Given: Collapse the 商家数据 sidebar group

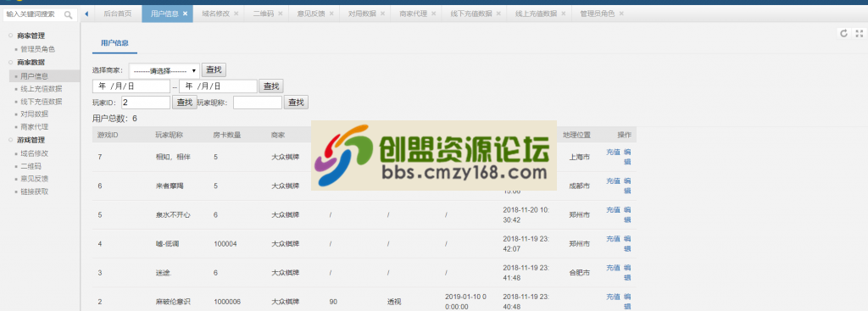Looking at the screenshot, I should [x=31, y=62].
